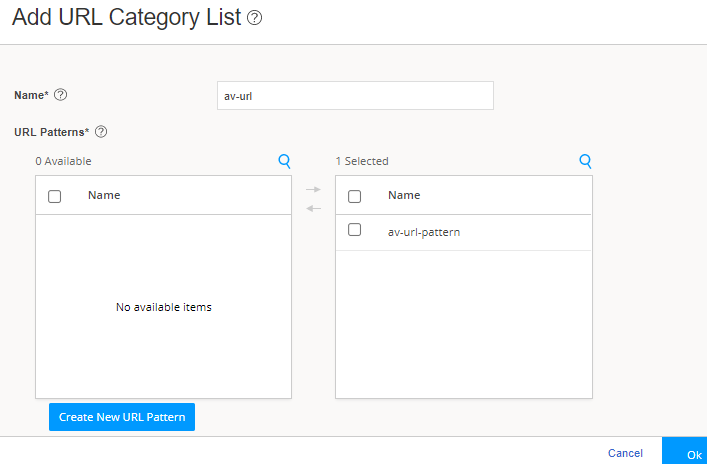Click the Name column header in Available list
This screenshot has height=464, width=707.
(x=104, y=195)
